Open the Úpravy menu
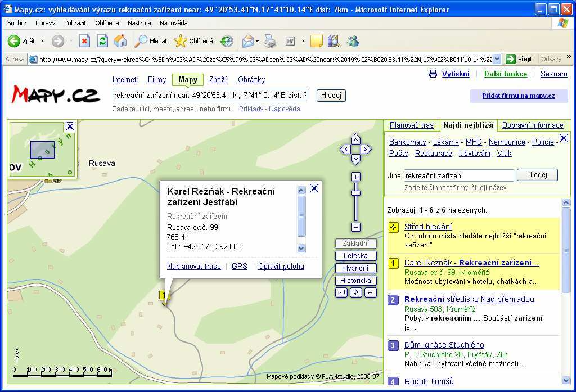Image resolution: width=576 pixels, height=392 pixels. [45, 23]
